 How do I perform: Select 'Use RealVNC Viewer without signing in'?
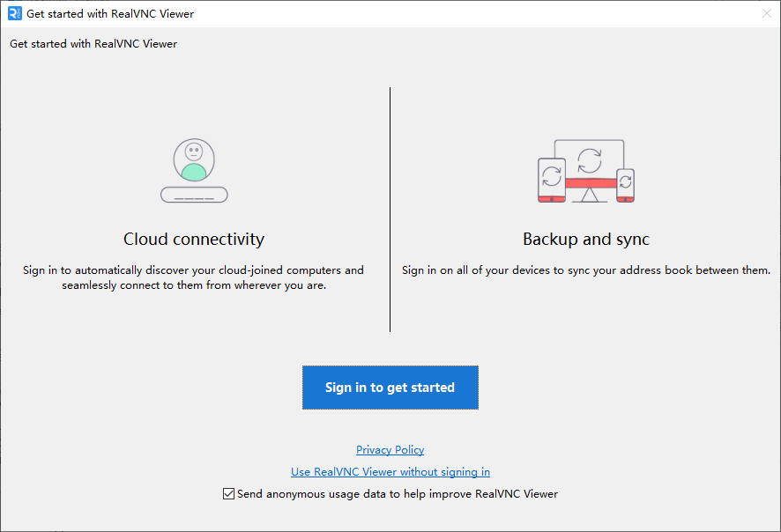[390, 471]
